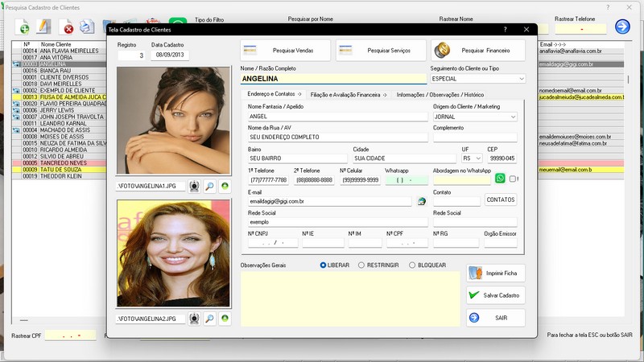Click the Pesquisar Vendas button
Image resolution: width=644 pixels, height=362 pixels.
tap(286, 51)
